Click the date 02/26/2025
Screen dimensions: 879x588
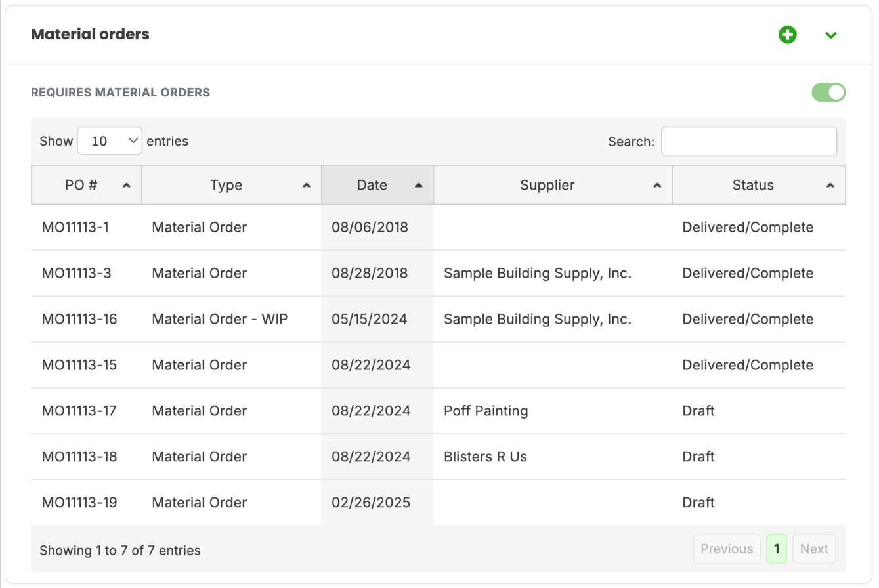pyautogui.click(x=371, y=503)
